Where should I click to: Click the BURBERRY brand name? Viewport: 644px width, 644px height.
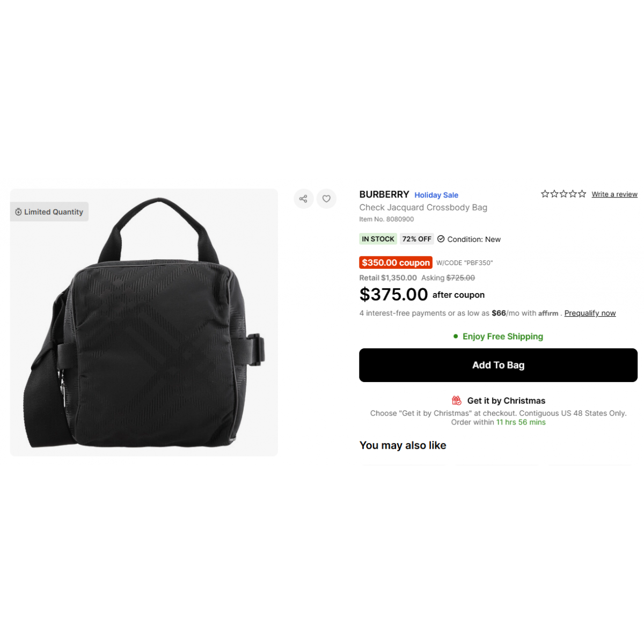[384, 194]
